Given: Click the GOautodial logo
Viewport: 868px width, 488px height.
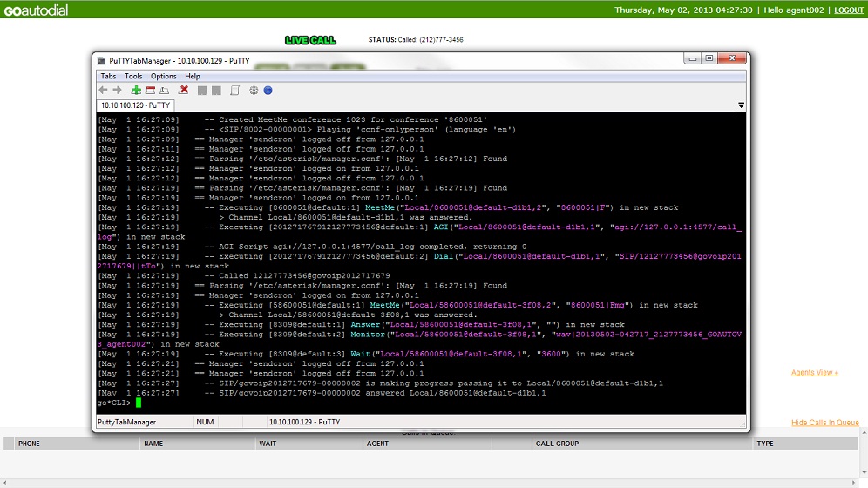Looking at the screenshot, I should coord(36,10).
